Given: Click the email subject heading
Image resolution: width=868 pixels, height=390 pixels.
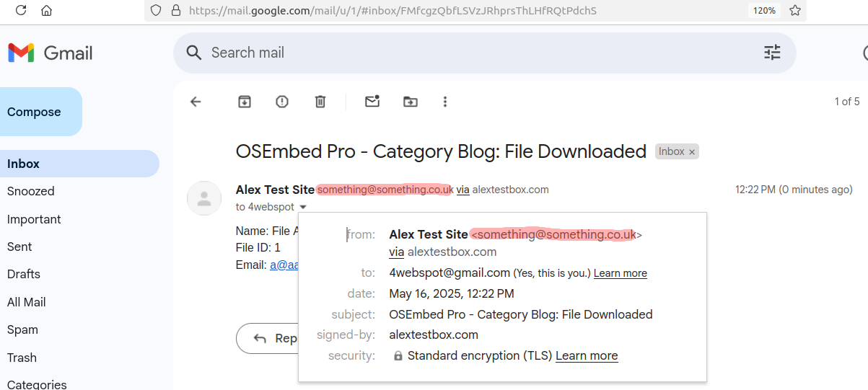Looking at the screenshot, I should (x=441, y=151).
